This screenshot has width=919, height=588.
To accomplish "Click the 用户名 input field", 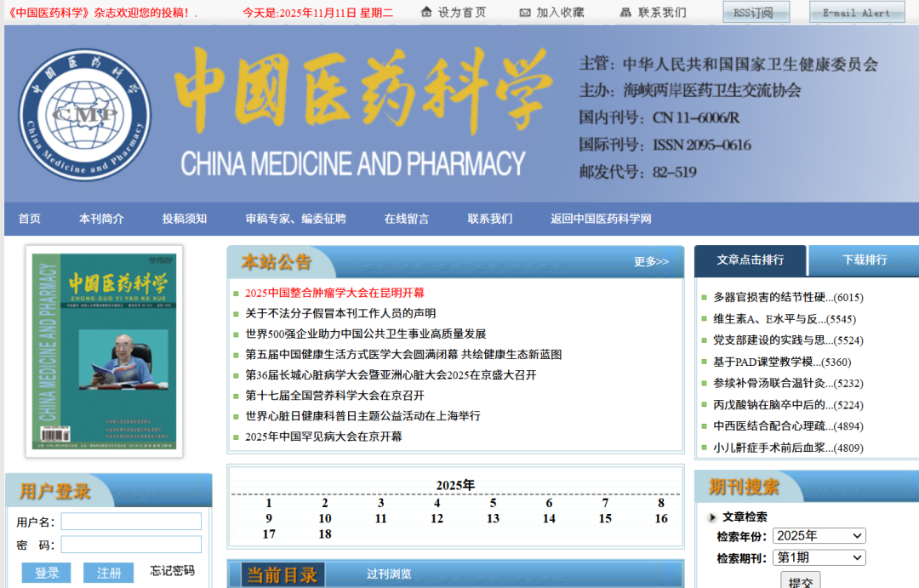I will [131, 522].
